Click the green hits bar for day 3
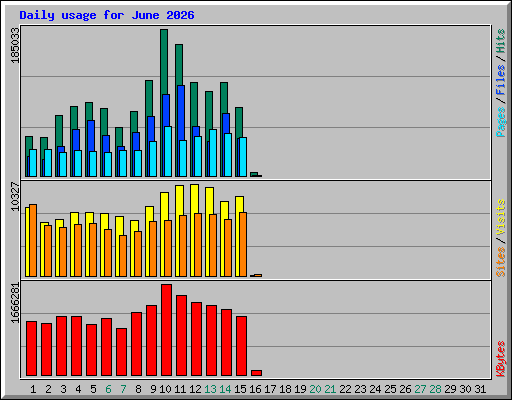Viewport: 512px width, 400px height. [59, 131]
